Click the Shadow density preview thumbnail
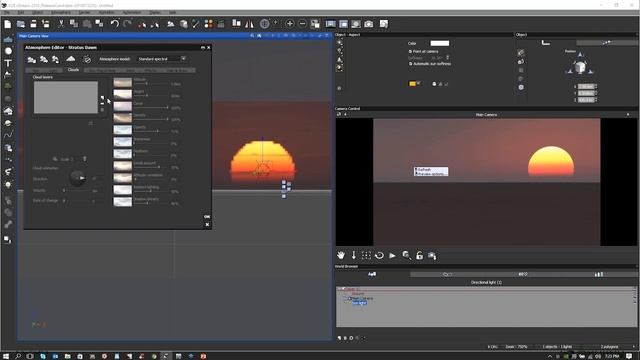The height and width of the screenshot is (360, 640). coord(122,202)
